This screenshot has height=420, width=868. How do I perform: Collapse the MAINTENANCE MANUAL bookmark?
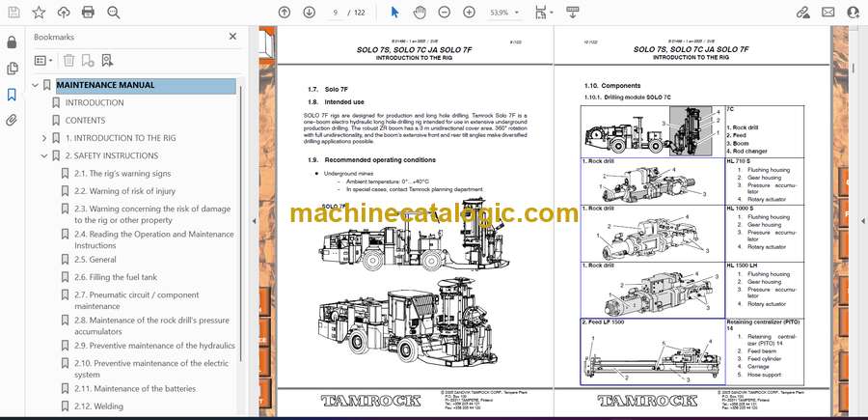click(36, 85)
